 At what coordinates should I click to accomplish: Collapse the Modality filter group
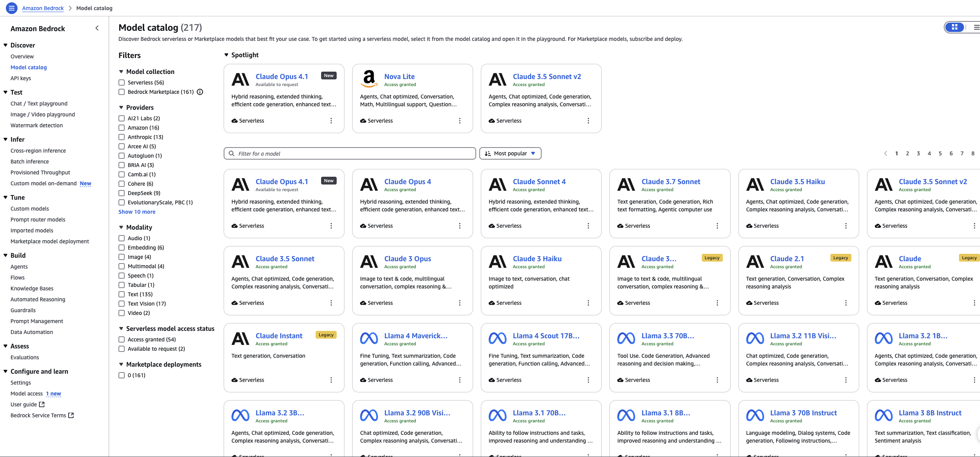121,227
